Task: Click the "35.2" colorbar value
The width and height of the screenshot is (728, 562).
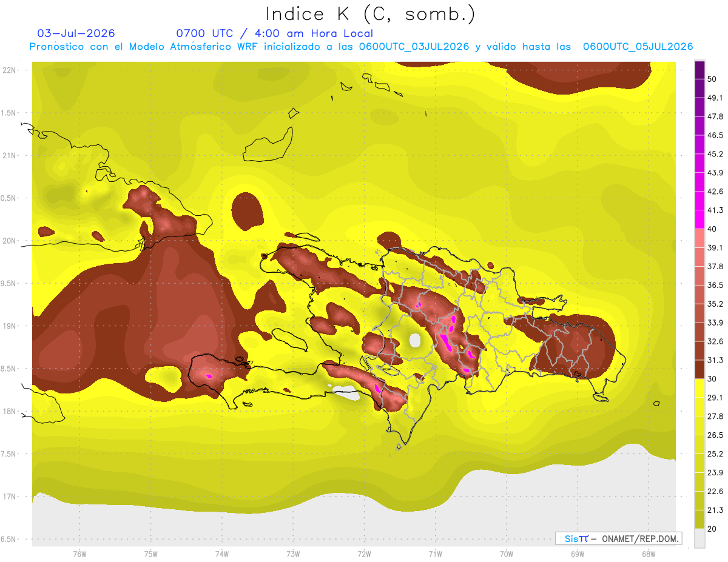Action: (715, 304)
